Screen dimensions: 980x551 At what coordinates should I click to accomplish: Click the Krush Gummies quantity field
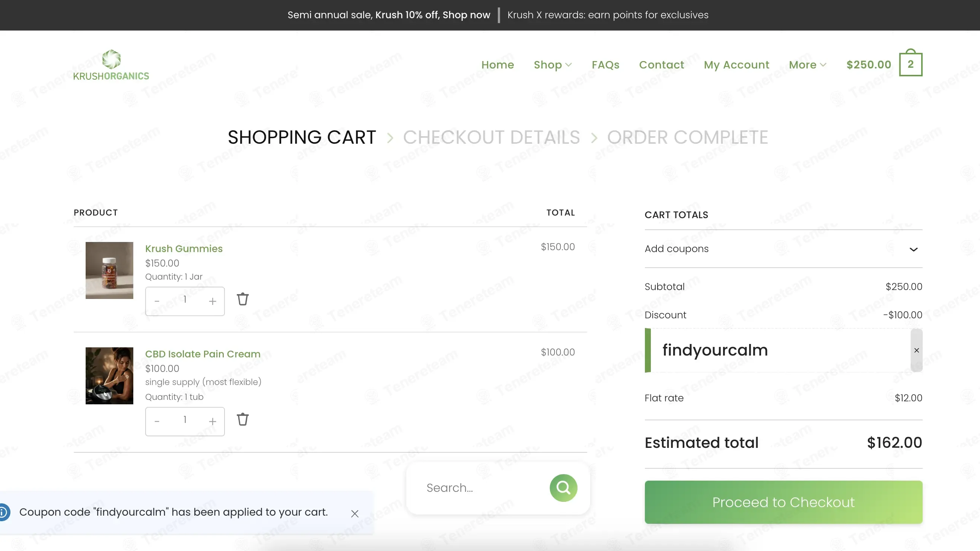click(x=185, y=300)
